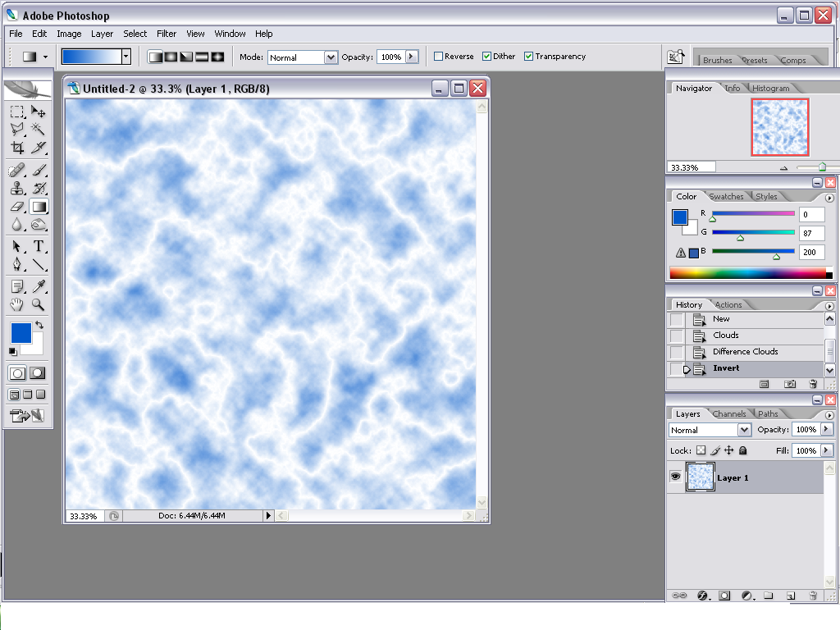Open the Layers Opacity slider arrow
The height and width of the screenshot is (630, 840).
[x=827, y=429]
